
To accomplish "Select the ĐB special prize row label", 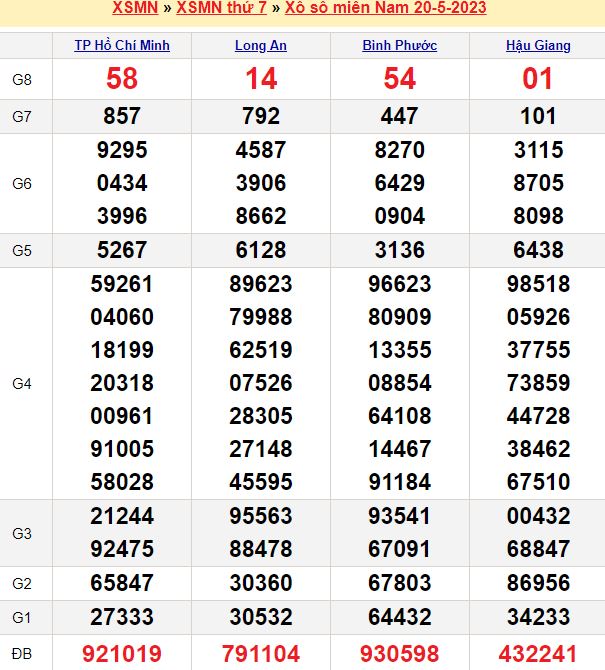I will 22,654.
